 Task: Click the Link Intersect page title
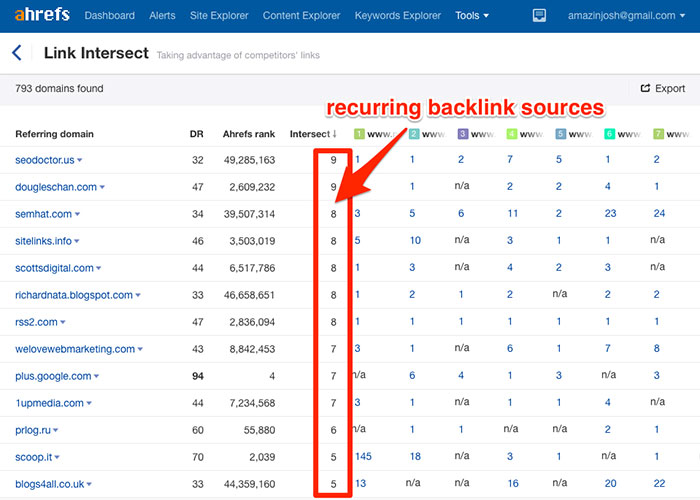[96, 53]
